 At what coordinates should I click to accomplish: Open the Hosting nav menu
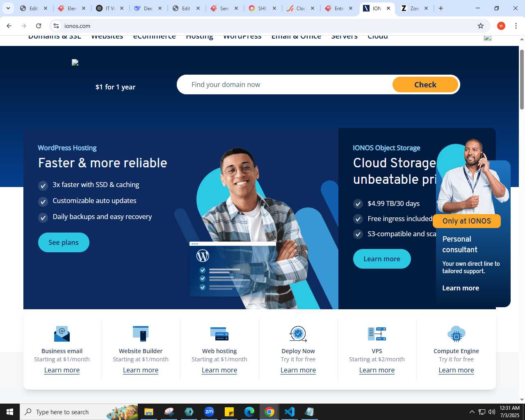pos(199,37)
